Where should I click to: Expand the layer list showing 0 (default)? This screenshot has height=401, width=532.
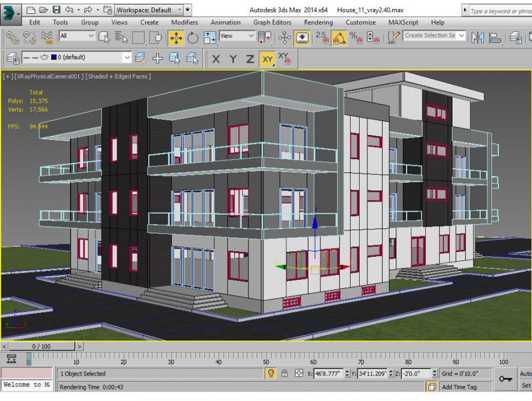pos(127,58)
